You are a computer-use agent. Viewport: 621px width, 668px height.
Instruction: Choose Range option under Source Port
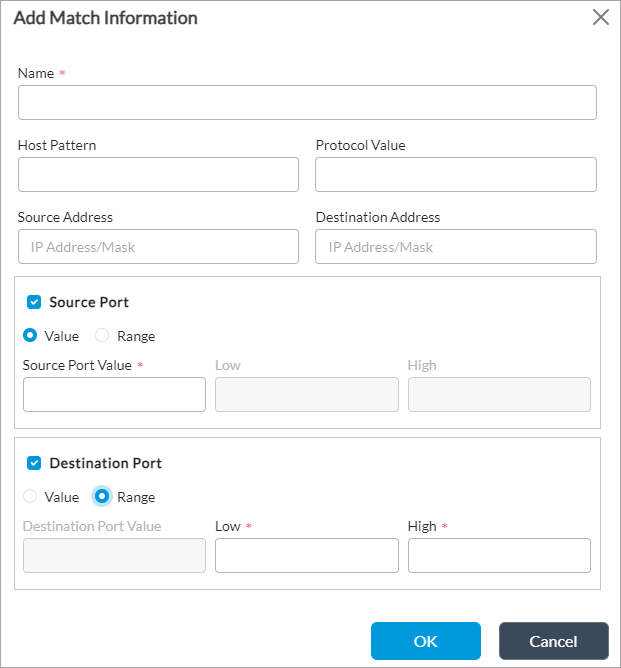(x=102, y=336)
